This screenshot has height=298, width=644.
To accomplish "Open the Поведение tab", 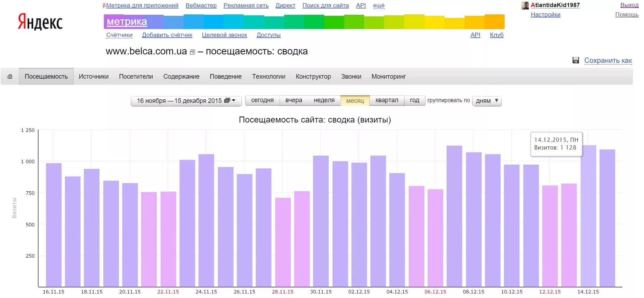I will pos(226,77).
